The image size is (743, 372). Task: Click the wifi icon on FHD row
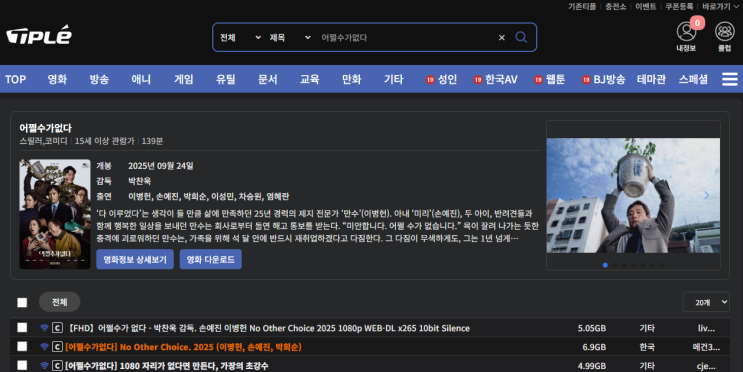coord(44,328)
